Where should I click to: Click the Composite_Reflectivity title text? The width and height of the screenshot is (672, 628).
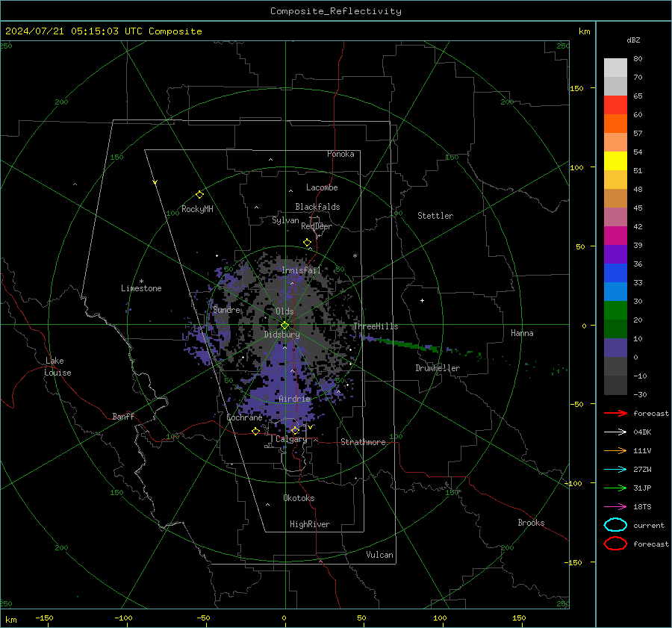click(336, 11)
